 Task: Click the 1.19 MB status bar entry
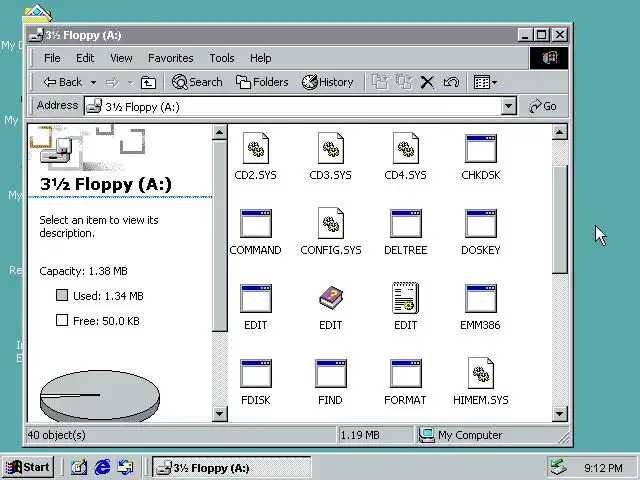pos(360,435)
